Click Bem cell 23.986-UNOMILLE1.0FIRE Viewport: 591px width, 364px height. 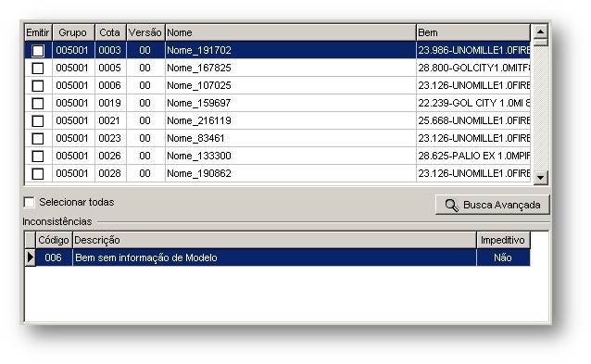coord(473,50)
